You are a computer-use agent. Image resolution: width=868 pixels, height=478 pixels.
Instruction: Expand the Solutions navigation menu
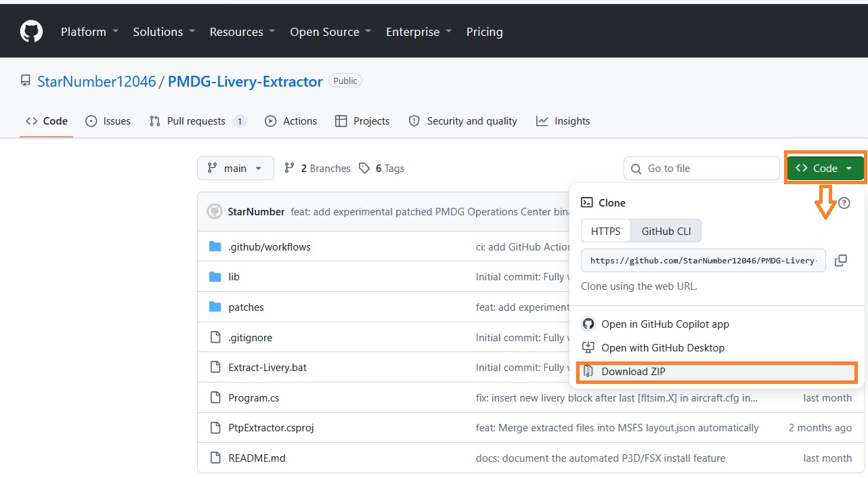coord(164,32)
